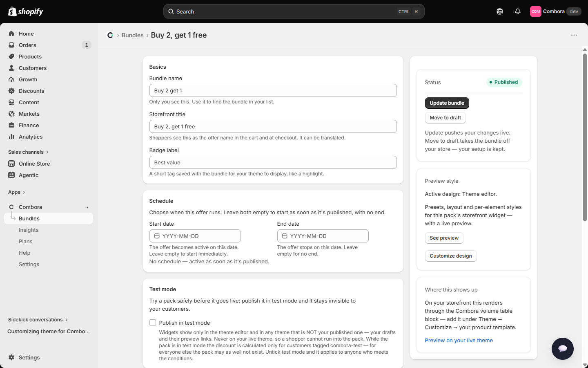Click the Finance bank icon
The image size is (588, 368).
11,125
